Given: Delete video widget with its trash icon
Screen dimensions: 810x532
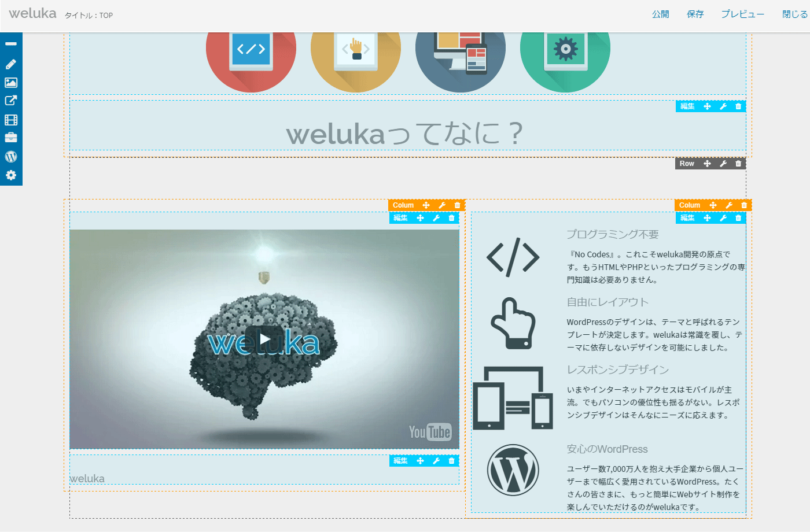Looking at the screenshot, I should point(451,218).
